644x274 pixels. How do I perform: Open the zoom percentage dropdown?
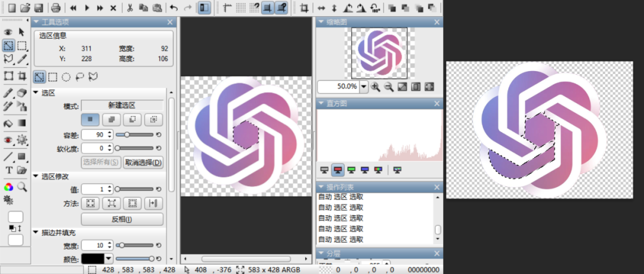click(x=364, y=87)
